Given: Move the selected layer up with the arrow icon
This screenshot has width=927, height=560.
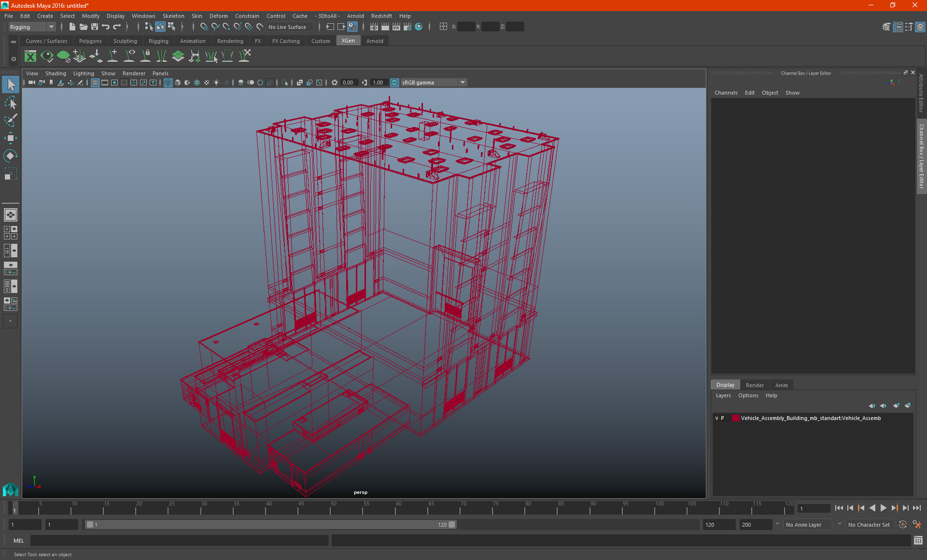Looking at the screenshot, I should click(872, 406).
